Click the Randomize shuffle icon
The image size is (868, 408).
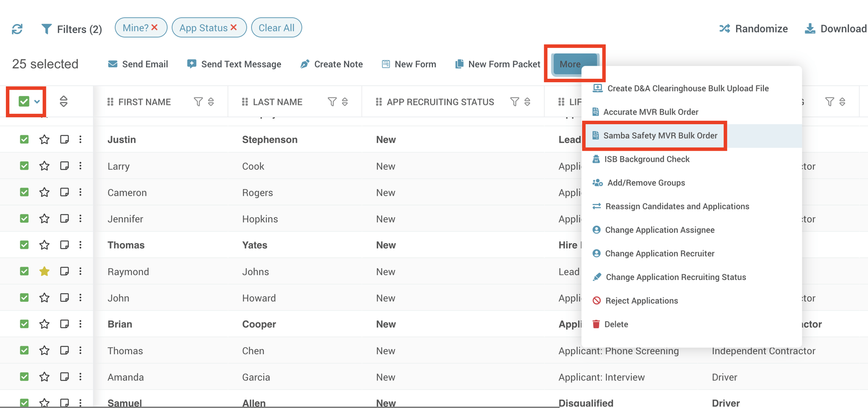pos(724,28)
